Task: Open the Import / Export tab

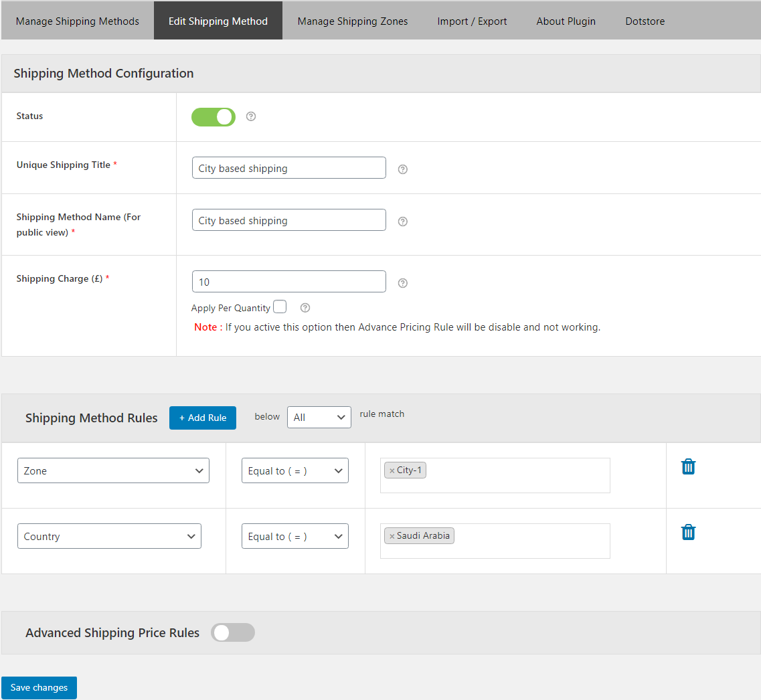Action: (472, 21)
